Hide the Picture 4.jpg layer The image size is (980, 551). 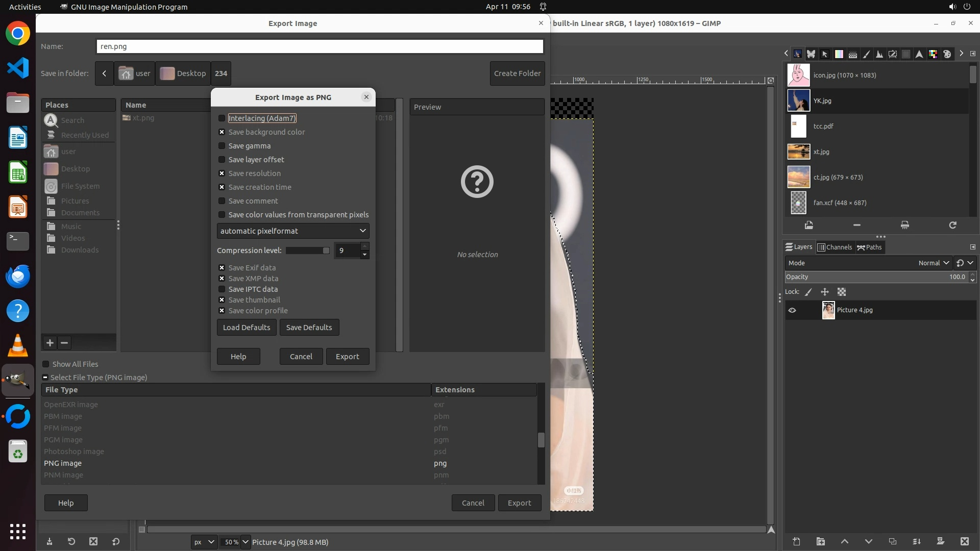pyautogui.click(x=792, y=310)
